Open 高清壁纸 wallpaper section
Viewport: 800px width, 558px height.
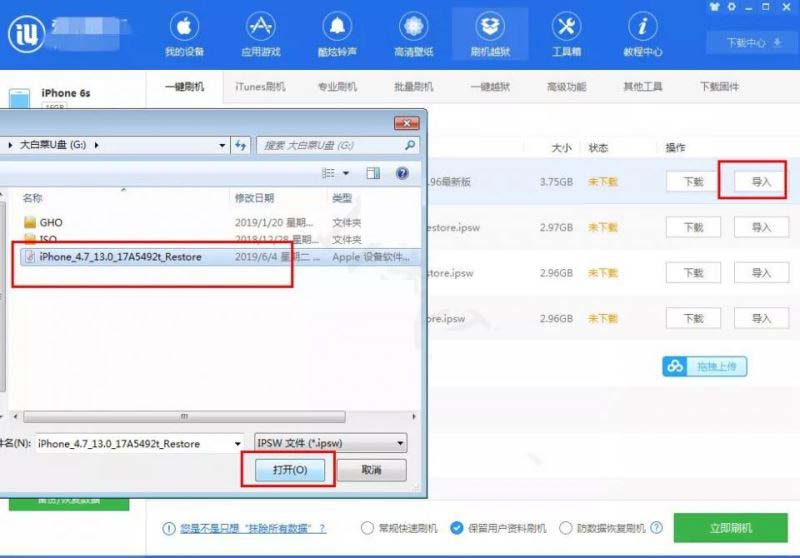[414, 35]
